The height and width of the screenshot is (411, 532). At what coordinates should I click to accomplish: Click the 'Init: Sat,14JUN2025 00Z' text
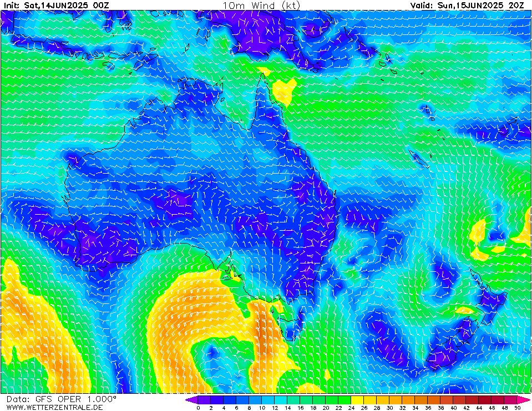(57, 6)
